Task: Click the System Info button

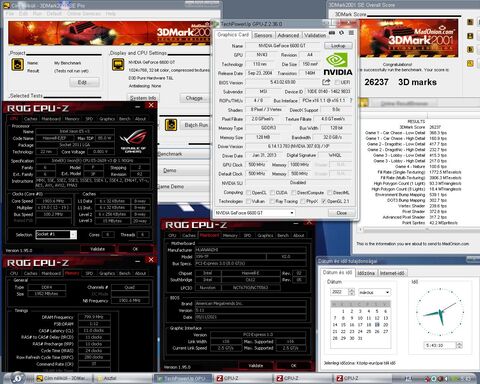Action: click(x=143, y=98)
